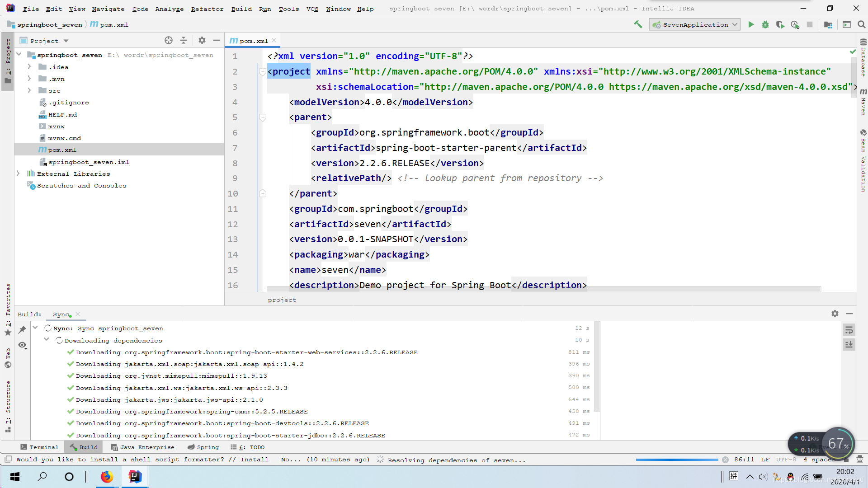Screen dimensions: 868x488
Task: Expand the .mvn folder
Action: click(29, 79)
